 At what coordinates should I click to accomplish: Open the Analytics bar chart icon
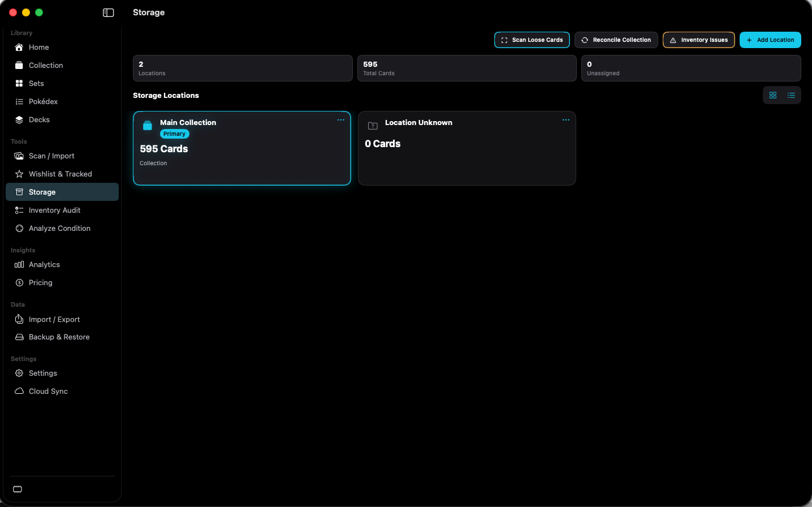[x=19, y=265]
